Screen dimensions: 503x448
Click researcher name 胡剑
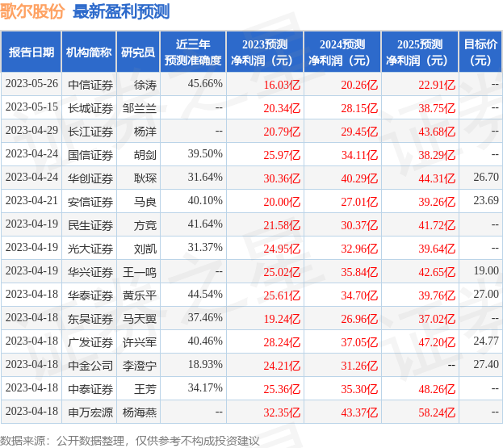145,155
